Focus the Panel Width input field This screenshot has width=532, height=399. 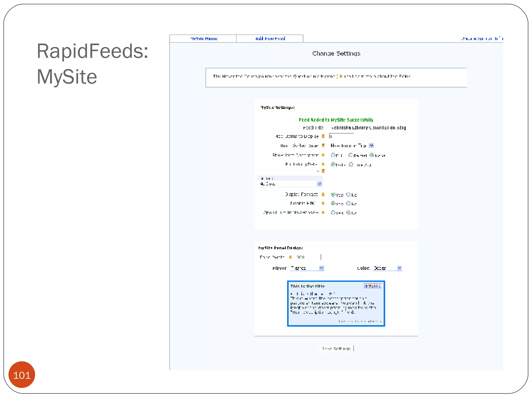point(308,257)
